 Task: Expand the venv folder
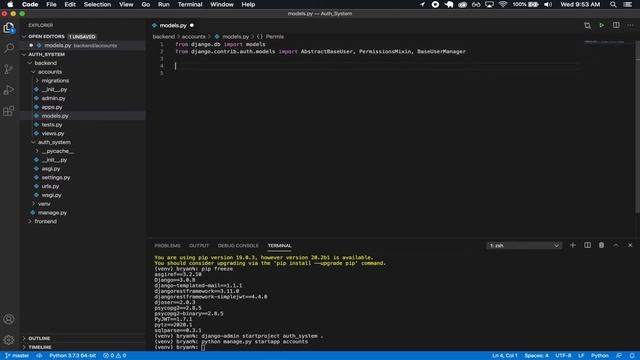[33, 204]
